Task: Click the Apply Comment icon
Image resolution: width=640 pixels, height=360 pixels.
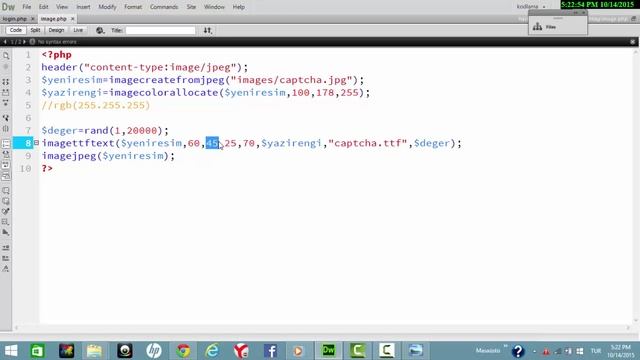Action: click(6, 191)
